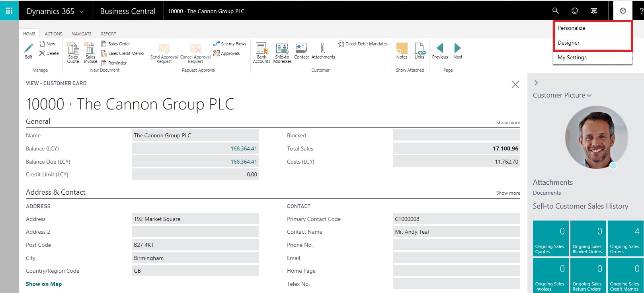This screenshot has width=644, height=293.
Task: Open See my Flows
Action: pyautogui.click(x=230, y=44)
